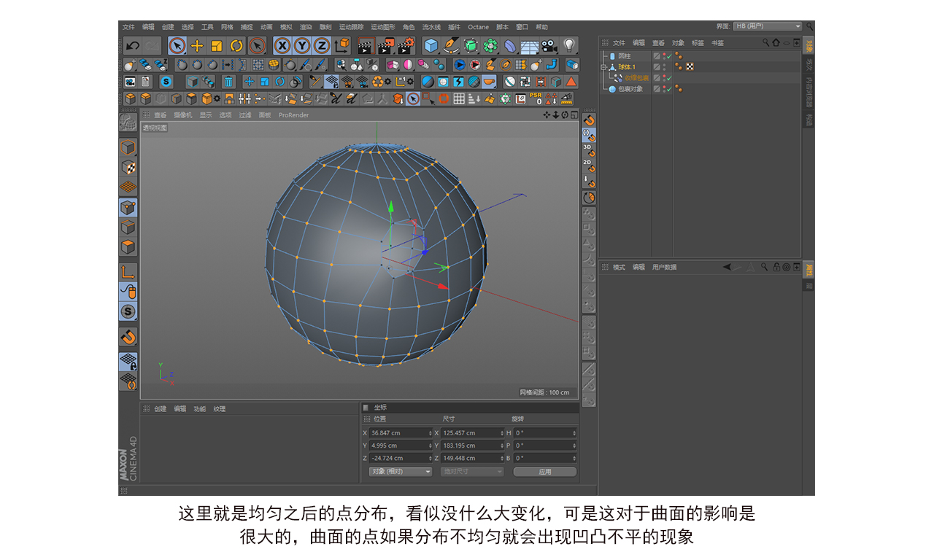Open the viewport 摄像机 menu
The image size is (934, 560).
click(x=182, y=115)
